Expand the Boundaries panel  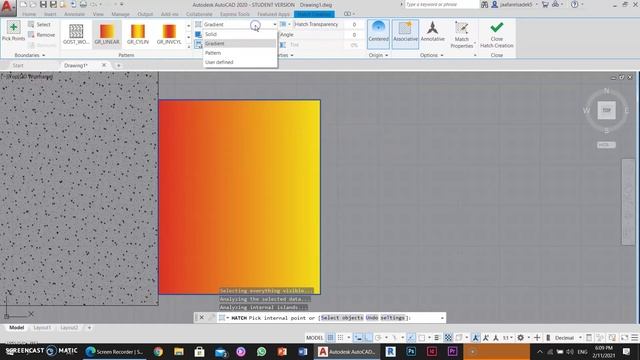coord(29,55)
